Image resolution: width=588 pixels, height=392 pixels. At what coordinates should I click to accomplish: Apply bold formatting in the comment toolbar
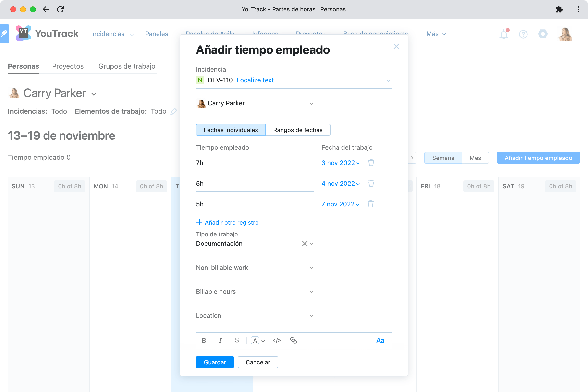pos(204,340)
